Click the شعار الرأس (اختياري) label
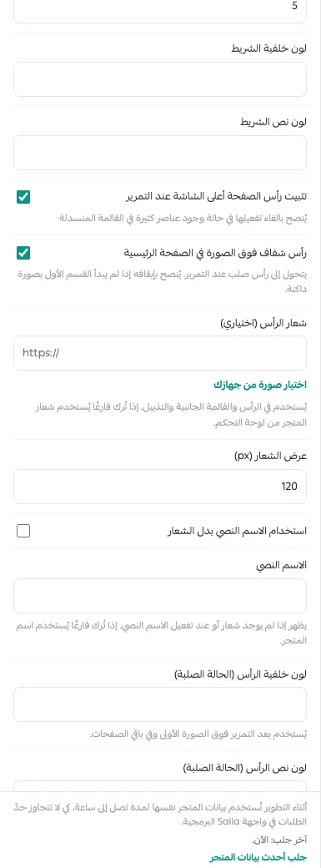 pos(265,325)
